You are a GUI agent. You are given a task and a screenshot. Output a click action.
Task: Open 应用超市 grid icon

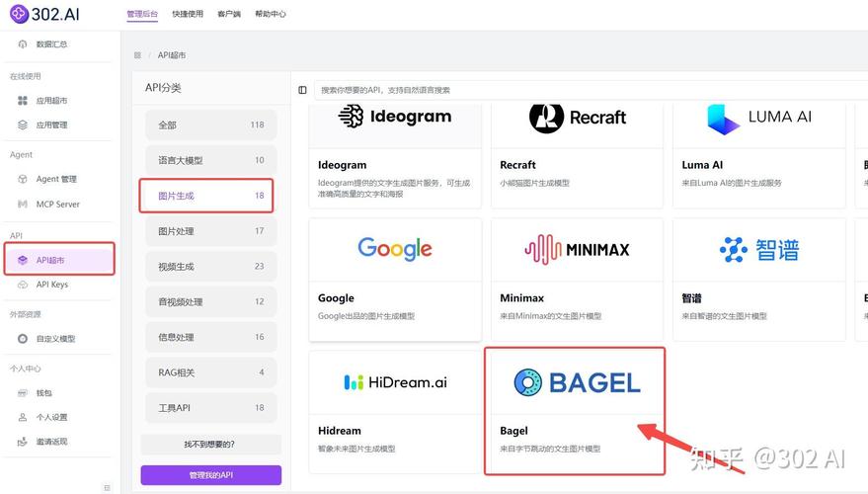(x=23, y=100)
